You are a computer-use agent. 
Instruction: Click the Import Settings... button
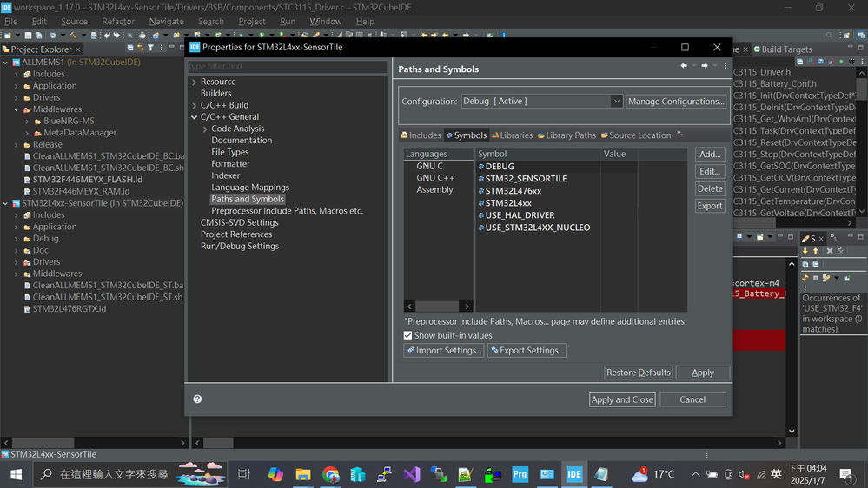point(444,350)
